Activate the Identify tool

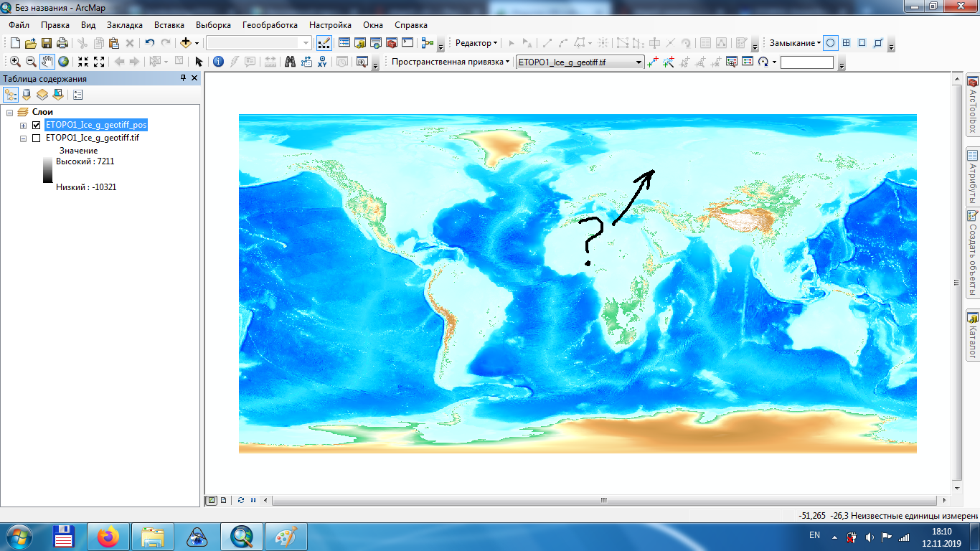coord(218,62)
